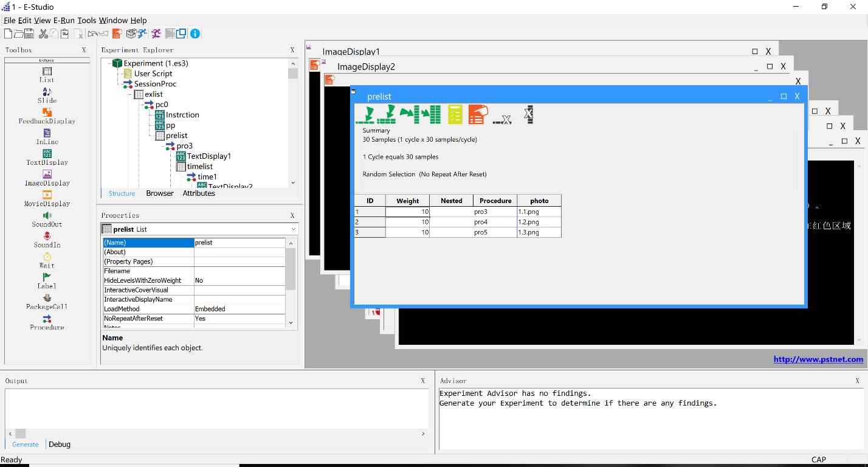868x467 pixels.
Task: Click orange Property Pages icon in prelist
Action: (x=477, y=114)
